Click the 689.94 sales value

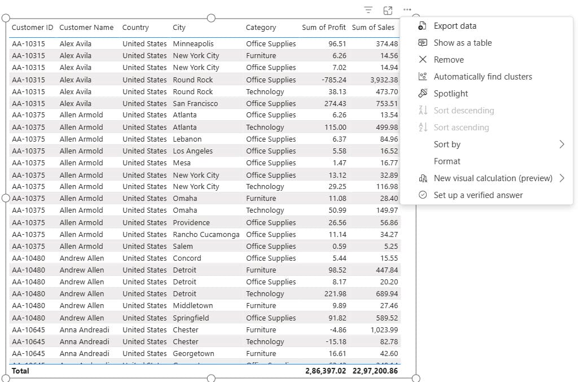[387, 294]
